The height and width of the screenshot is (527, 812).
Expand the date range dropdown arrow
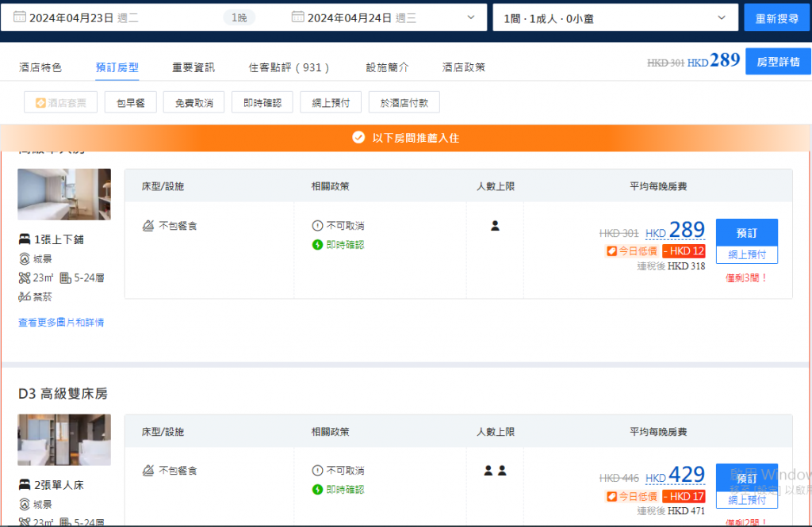(471, 17)
